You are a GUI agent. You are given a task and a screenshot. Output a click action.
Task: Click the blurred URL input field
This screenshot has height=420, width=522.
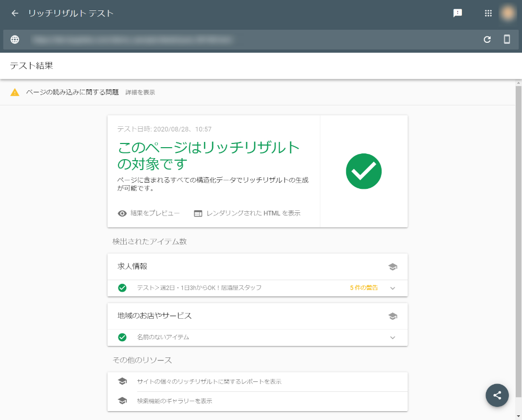[132, 40]
